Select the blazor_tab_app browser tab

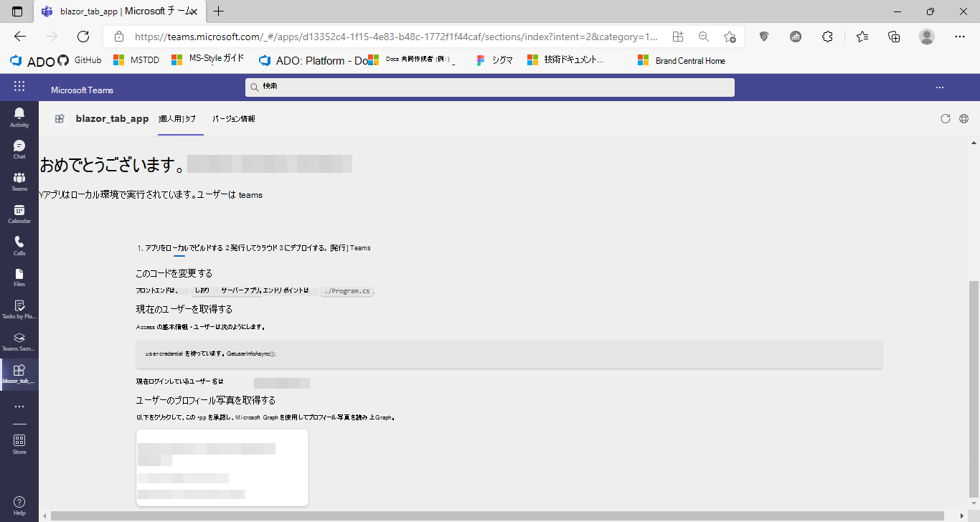coord(118,11)
